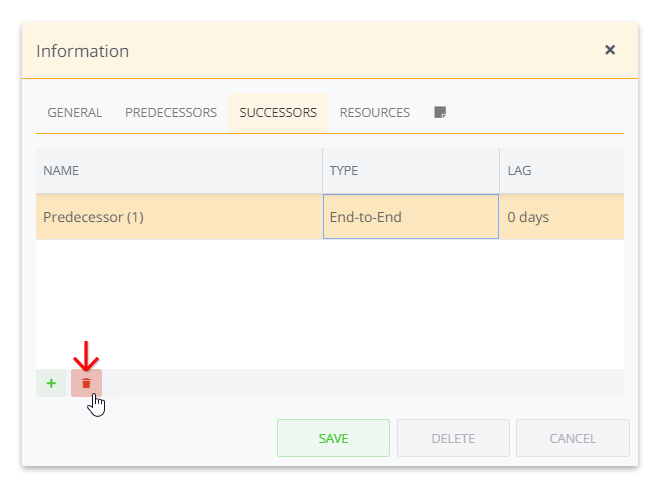Go to the Resources tab

pyautogui.click(x=375, y=113)
